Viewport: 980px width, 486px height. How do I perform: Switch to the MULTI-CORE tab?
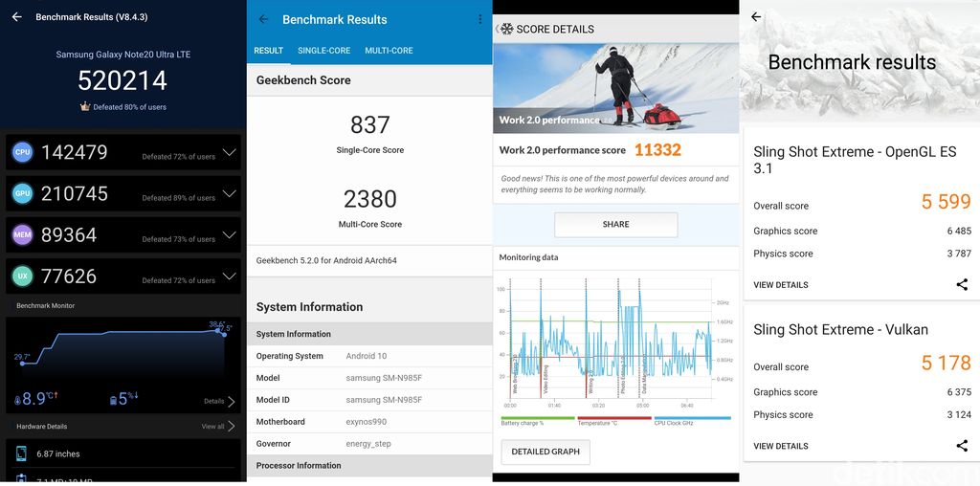389,51
